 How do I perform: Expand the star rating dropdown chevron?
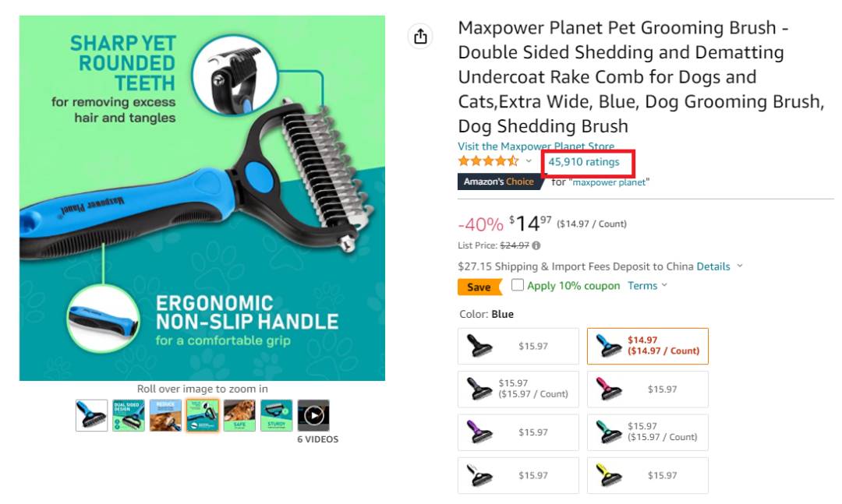click(529, 161)
